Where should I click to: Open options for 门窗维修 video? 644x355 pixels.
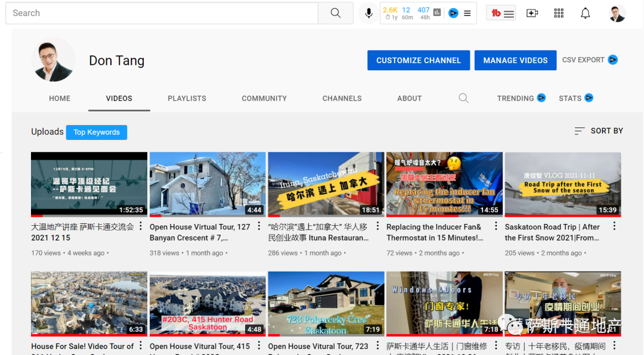click(x=496, y=345)
